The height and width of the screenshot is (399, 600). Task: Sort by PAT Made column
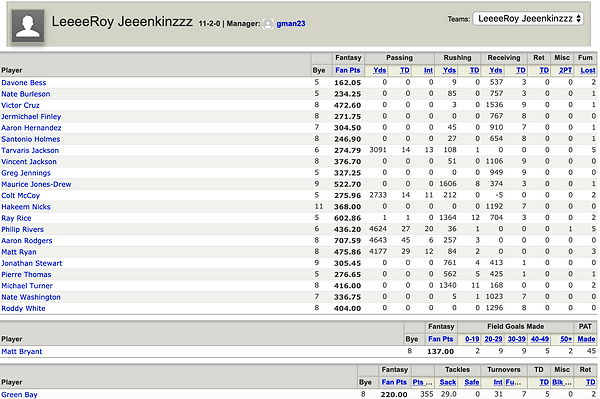pyautogui.click(x=586, y=339)
